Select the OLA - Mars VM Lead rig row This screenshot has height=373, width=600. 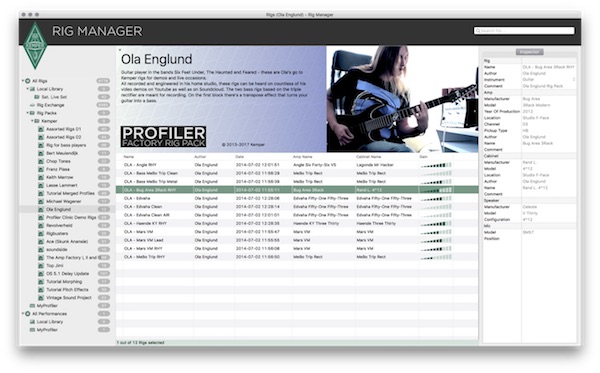tap(297, 240)
